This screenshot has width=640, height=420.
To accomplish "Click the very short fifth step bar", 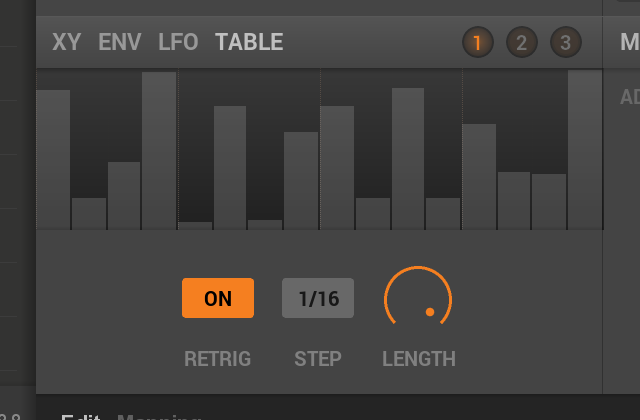I will (195, 226).
